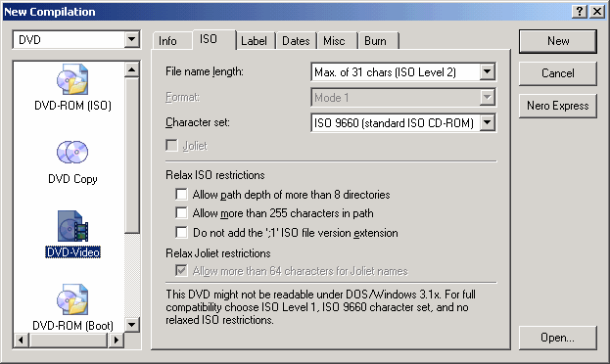Viewport: 610px width, 364px height.
Task: Click the Open... button
Action: pos(558,338)
